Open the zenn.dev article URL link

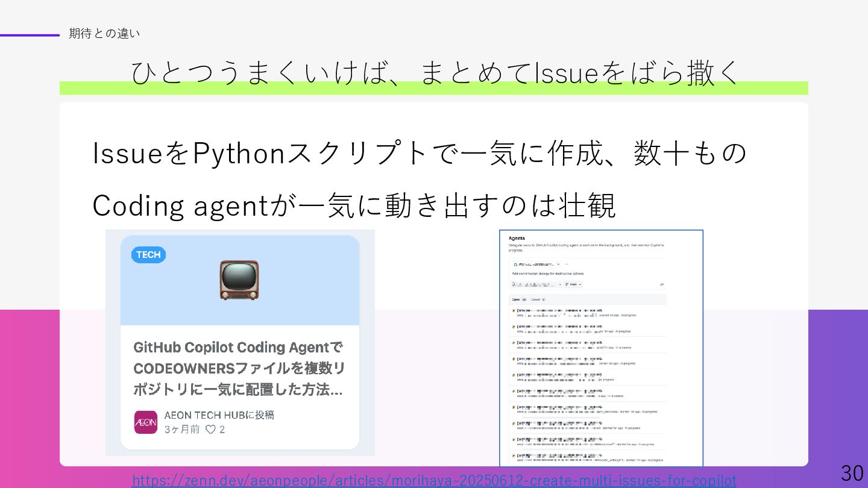434,480
